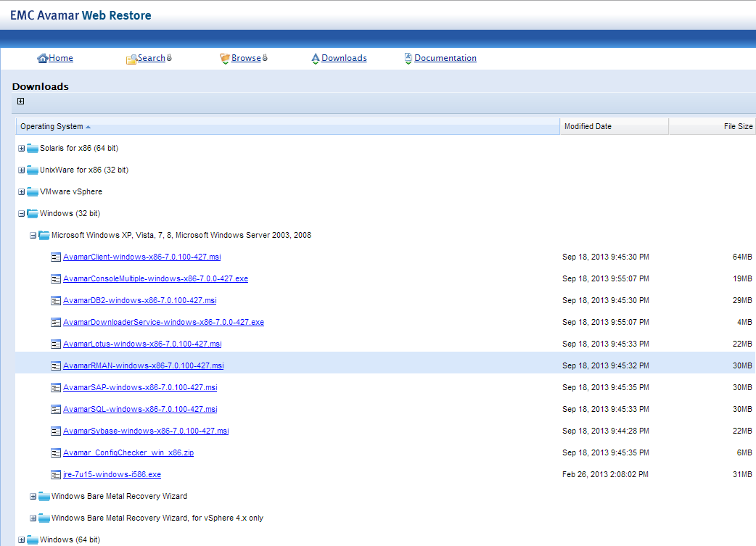
Task: Click the 64MB file size value
Action: click(742, 257)
